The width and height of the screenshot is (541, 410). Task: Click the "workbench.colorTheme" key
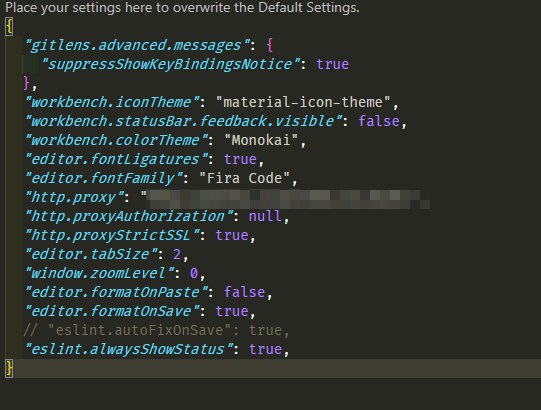(116, 140)
